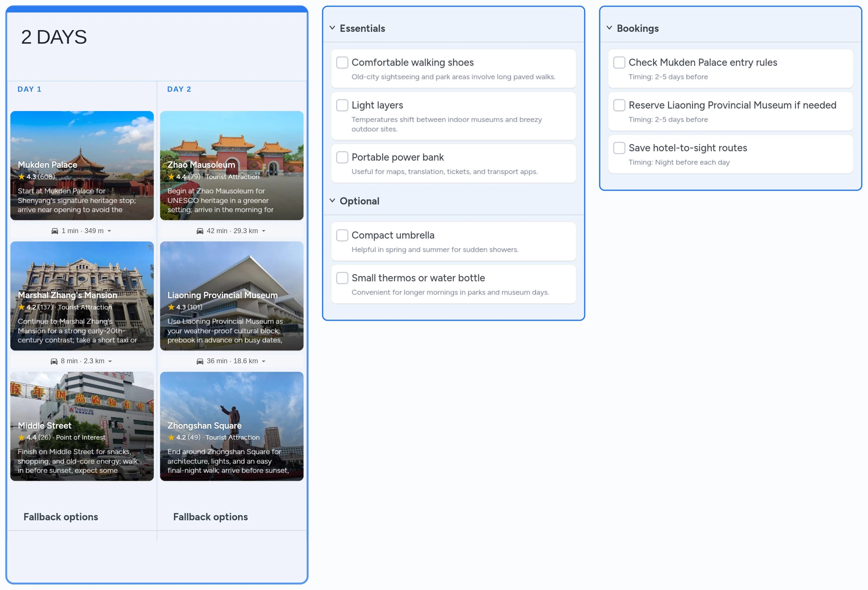The image size is (868, 590).
Task: Click the car icon near 36 min travel time
Action: coord(200,361)
